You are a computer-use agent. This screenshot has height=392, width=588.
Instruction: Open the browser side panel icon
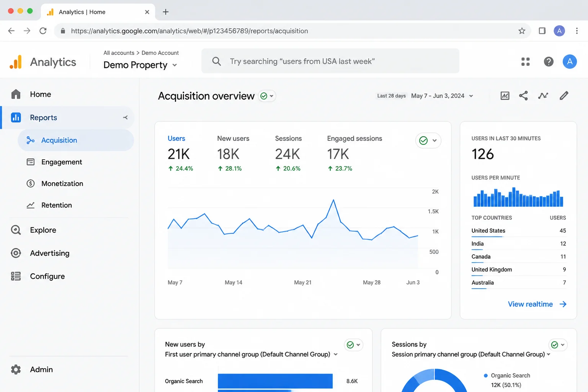542,31
